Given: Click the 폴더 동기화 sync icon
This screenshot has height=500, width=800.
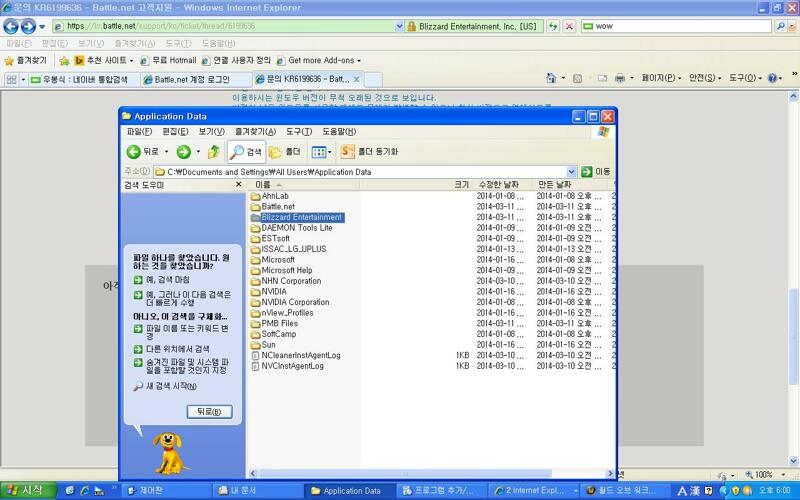Looking at the screenshot, I should tap(369, 152).
